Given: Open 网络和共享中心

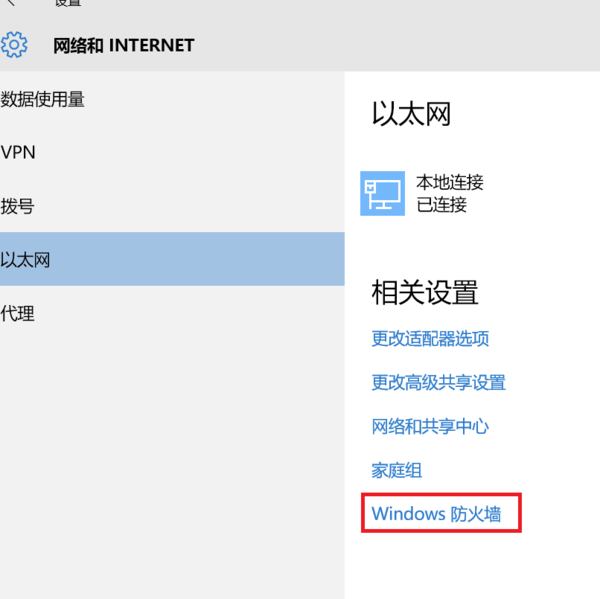Looking at the screenshot, I should tap(430, 426).
